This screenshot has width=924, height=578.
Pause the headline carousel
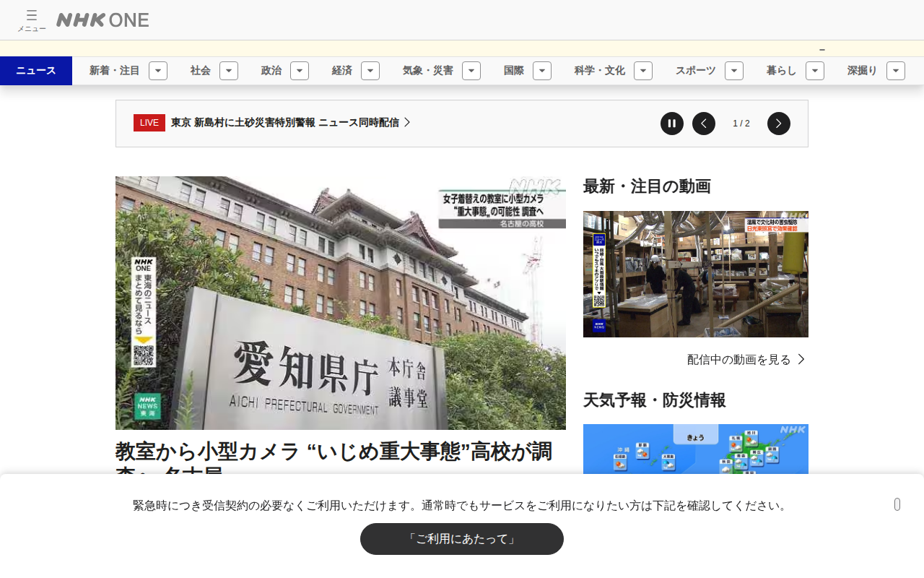pyautogui.click(x=672, y=124)
